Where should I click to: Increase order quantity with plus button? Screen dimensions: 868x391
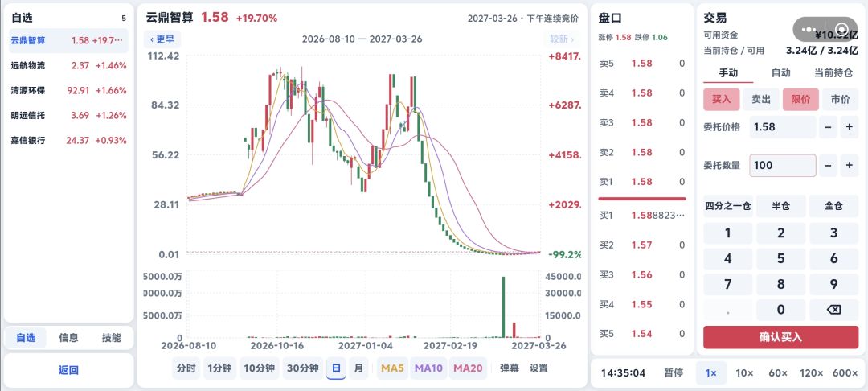[x=850, y=165]
